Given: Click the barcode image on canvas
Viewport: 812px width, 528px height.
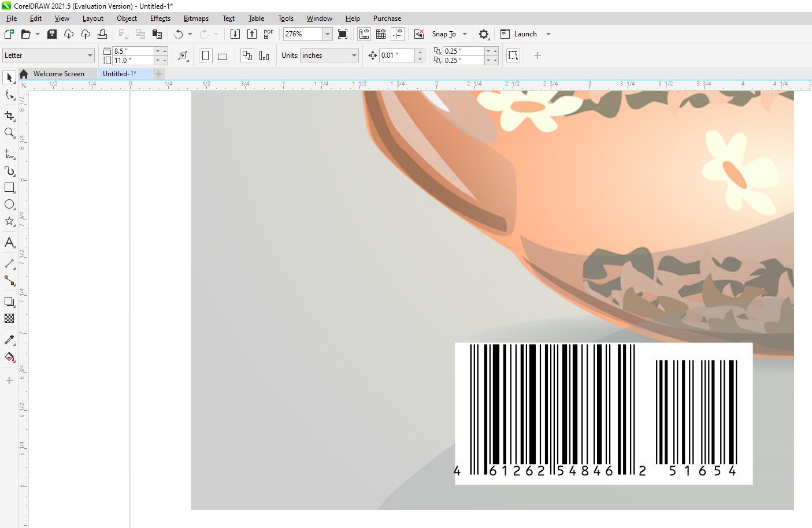Looking at the screenshot, I should click(603, 414).
